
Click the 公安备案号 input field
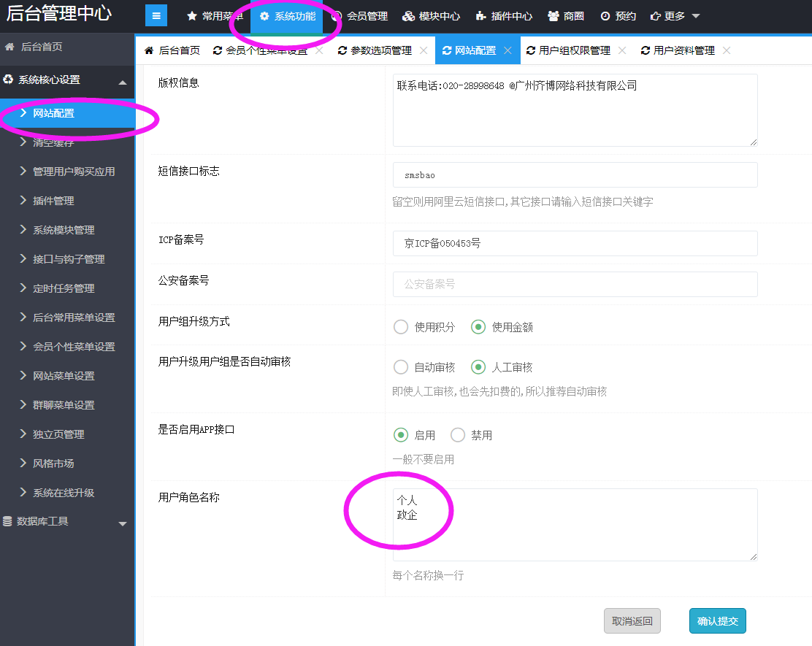[x=575, y=284]
